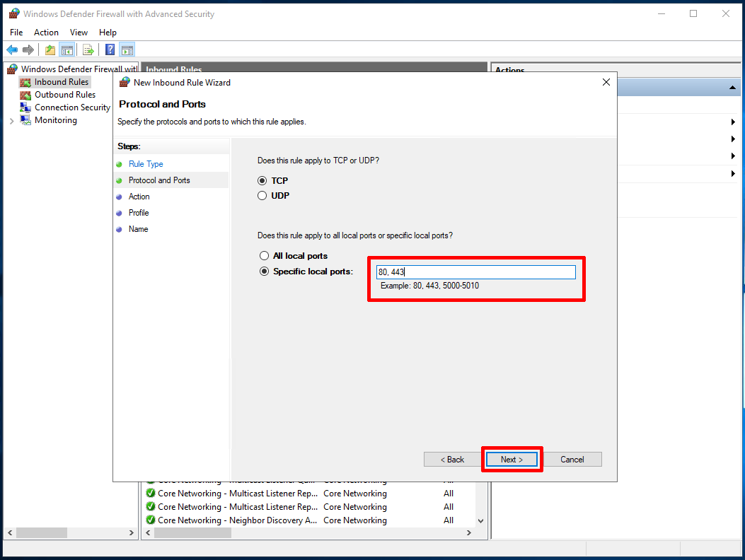Choose the Specific local ports option
The height and width of the screenshot is (560, 745).
[x=264, y=272]
